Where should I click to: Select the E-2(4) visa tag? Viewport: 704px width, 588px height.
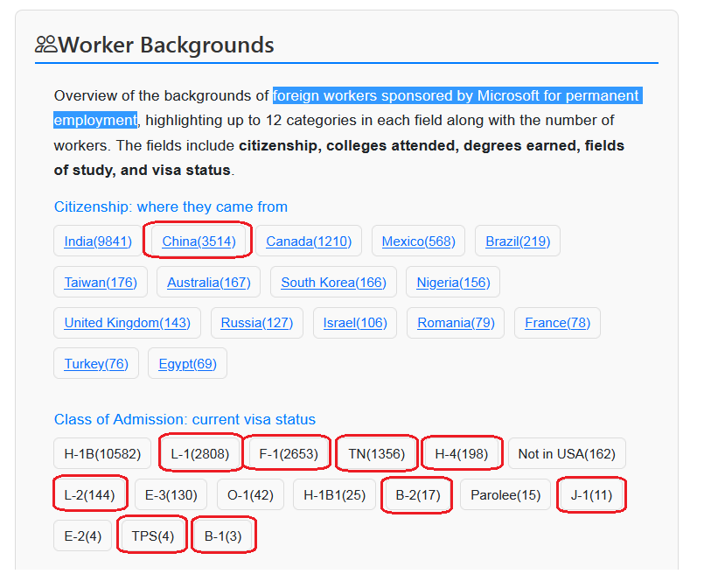82,535
